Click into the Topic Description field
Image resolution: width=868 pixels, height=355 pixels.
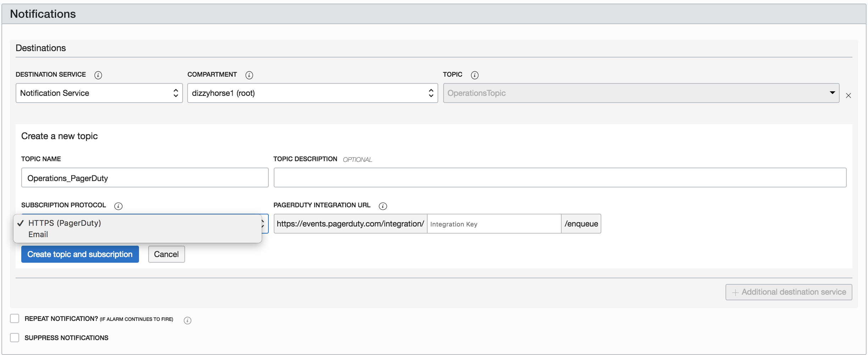coord(560,178)
